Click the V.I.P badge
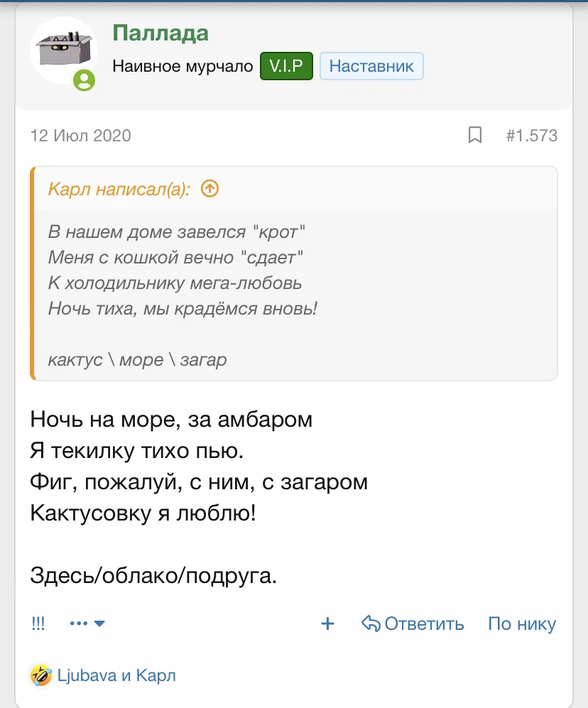Image resolution: width=588 pixels, height=708 pixels. point(286,66)
